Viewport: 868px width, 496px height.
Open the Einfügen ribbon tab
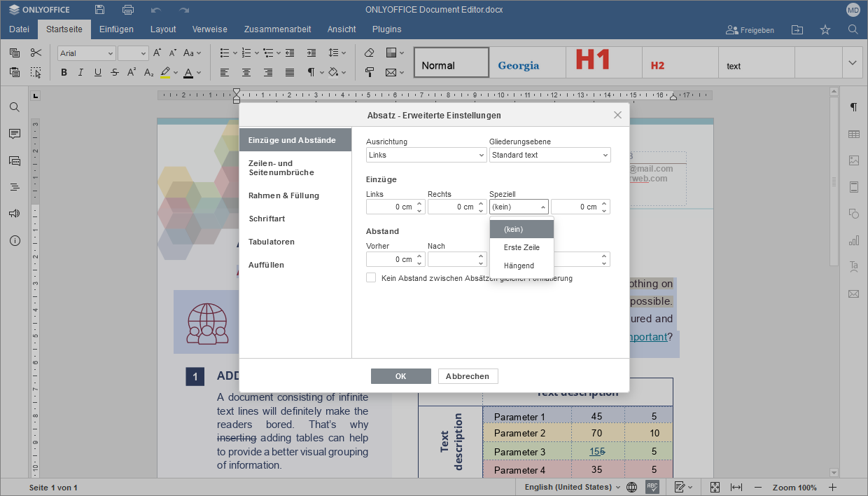(116, 29)
